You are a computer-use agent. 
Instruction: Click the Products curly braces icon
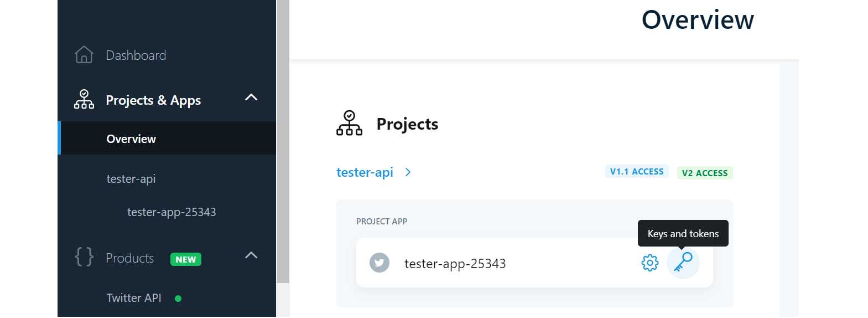(x=84, y=257)
